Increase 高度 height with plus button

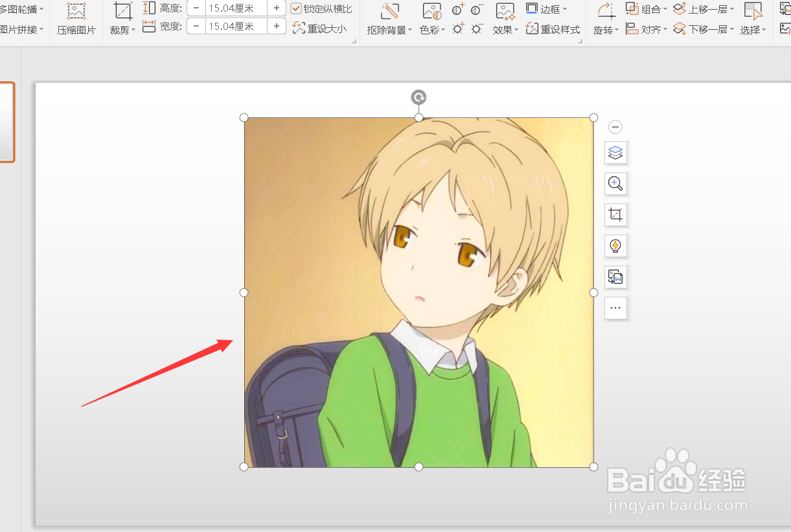coord(277,8)
